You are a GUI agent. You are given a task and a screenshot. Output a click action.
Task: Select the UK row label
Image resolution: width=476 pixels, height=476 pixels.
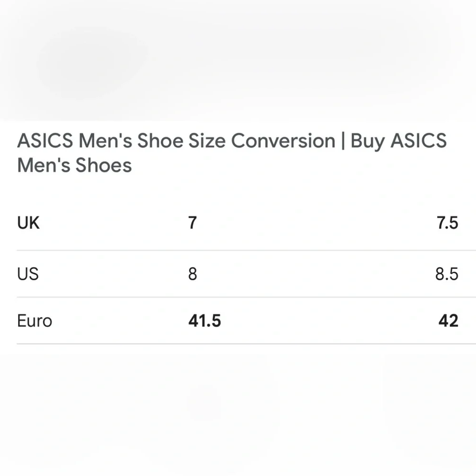pyautogui.click(x=28, y=223)
